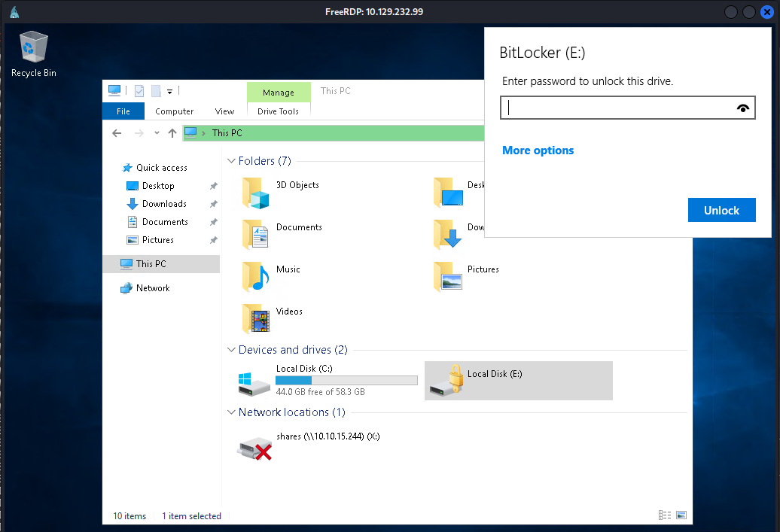Select Pictures in Quick access list
Screen dimensions: 780x532
[x=157, y=239]
